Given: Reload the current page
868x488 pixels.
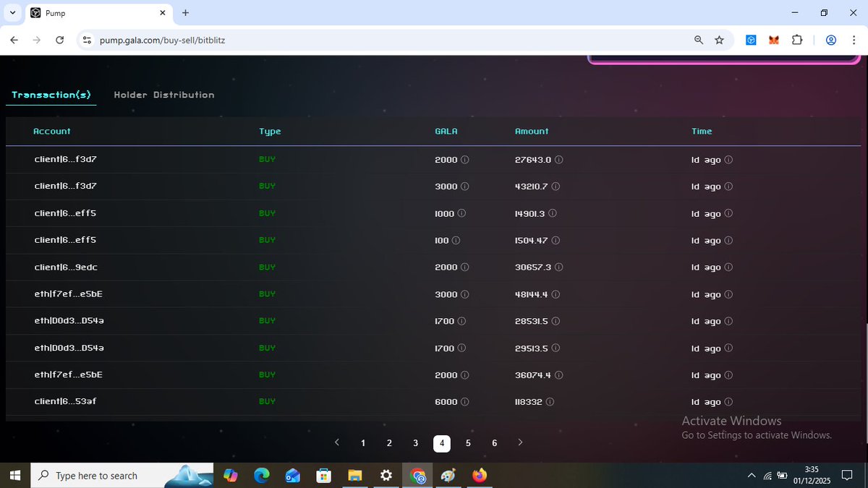Looking at the screenshot, I should 60,40.
